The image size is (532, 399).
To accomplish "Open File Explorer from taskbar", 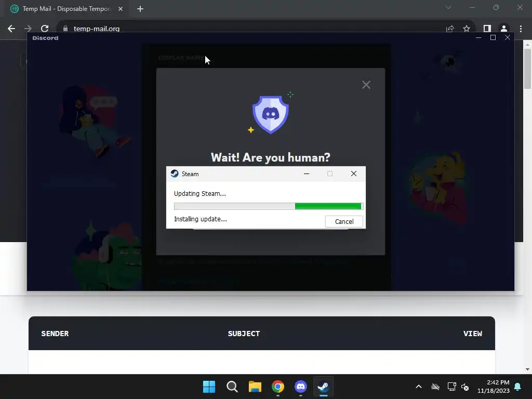I will [255, 387].
